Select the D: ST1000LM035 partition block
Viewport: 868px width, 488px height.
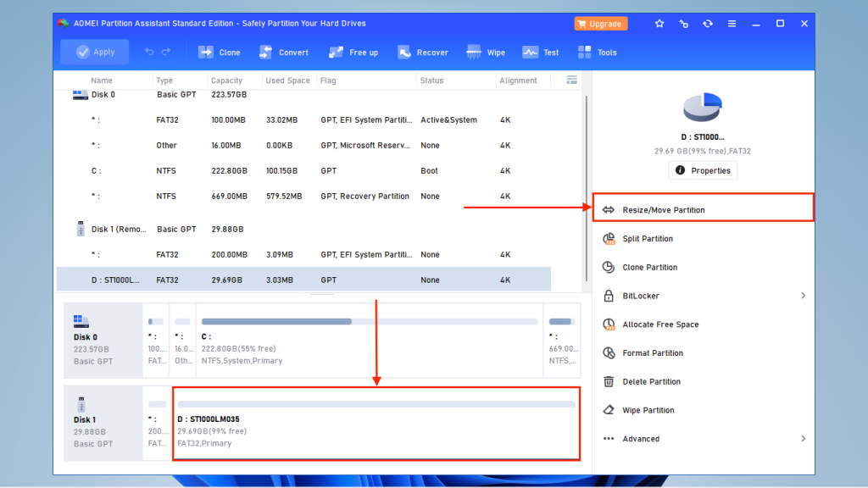[x=376, y=424]
